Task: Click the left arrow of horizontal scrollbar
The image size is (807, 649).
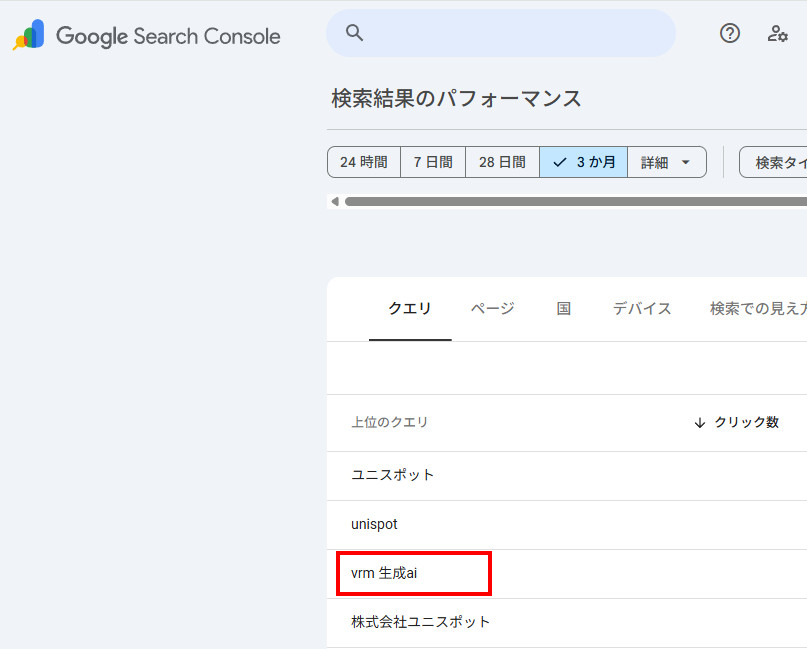Action: (x=334, y=201)
